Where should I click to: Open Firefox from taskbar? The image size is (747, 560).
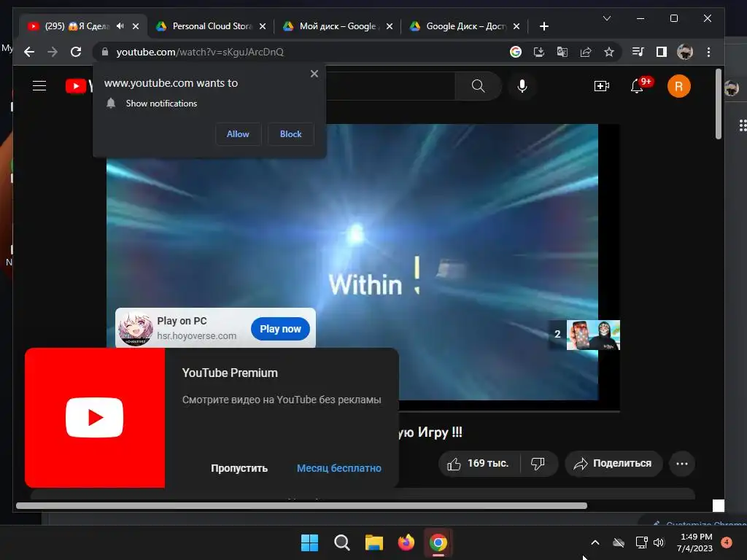click(406, 542)
